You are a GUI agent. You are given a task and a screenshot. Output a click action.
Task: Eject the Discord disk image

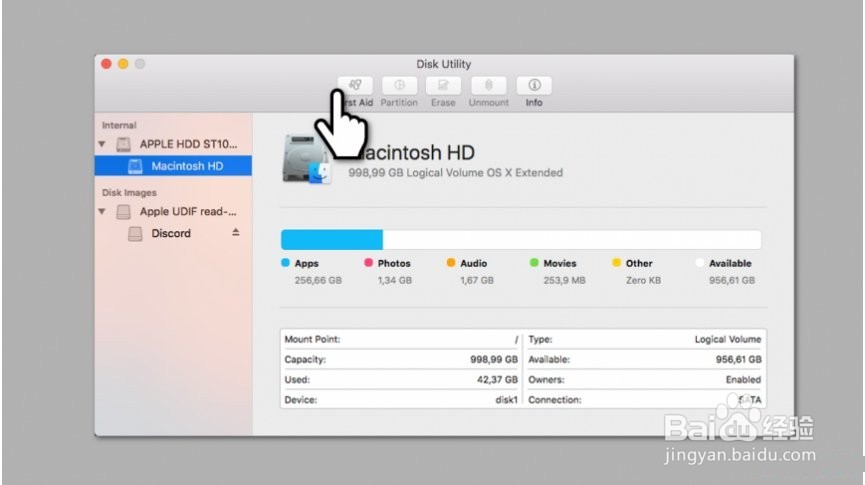point(236,232)
